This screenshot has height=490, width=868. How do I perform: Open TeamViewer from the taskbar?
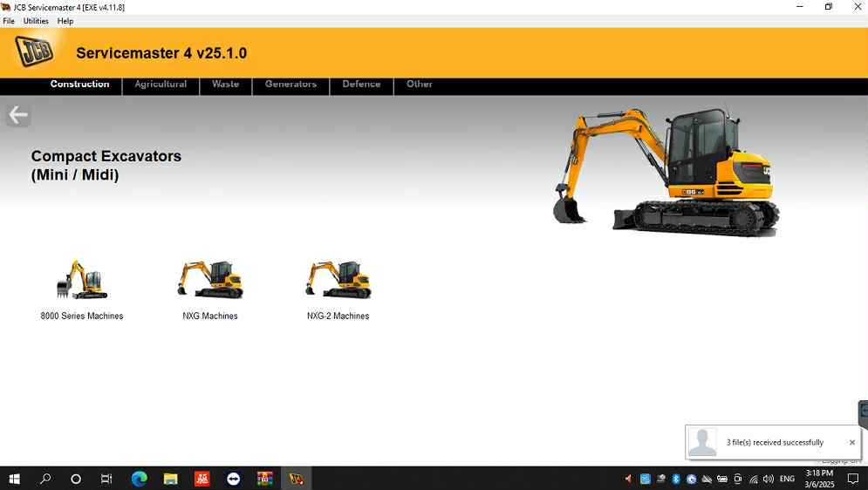point(234,479)
